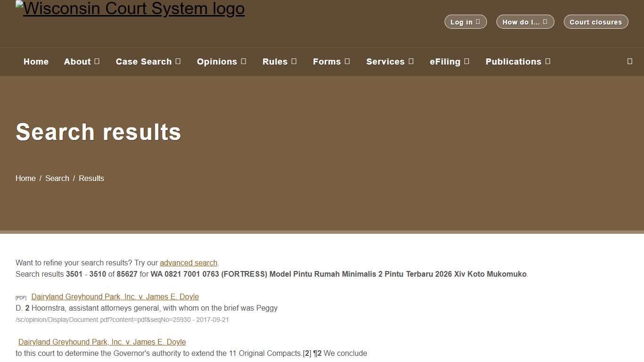Image resolution: width=644 pixels, height=362 pixels.
Task: Click the icon inside the How do I button
Action: click(x=546, y=22)
